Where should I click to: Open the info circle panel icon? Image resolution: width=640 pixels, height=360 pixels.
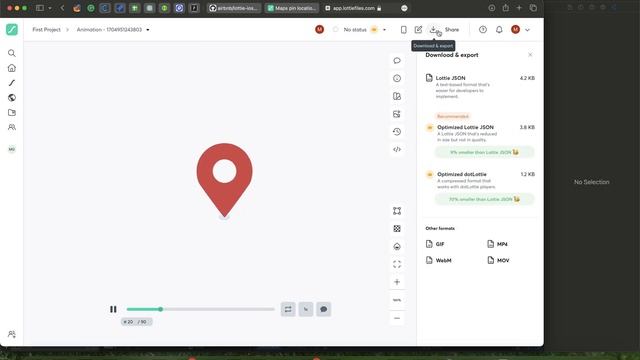tap(397, 78)
